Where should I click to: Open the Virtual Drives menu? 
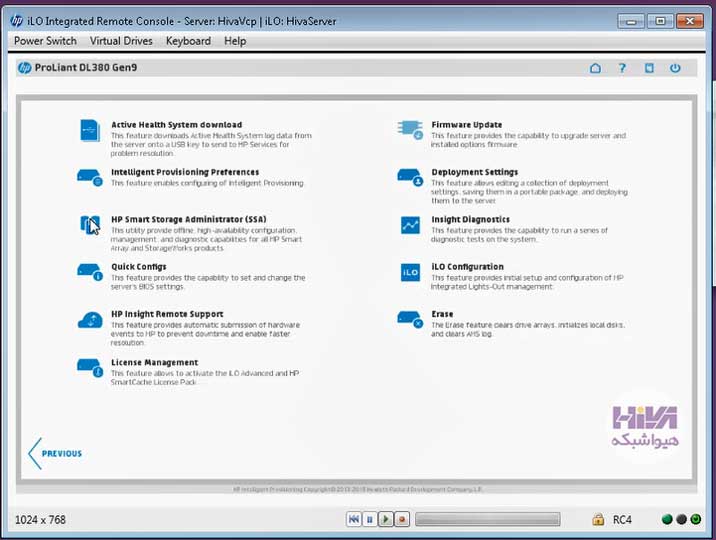(x=121, y=41)
